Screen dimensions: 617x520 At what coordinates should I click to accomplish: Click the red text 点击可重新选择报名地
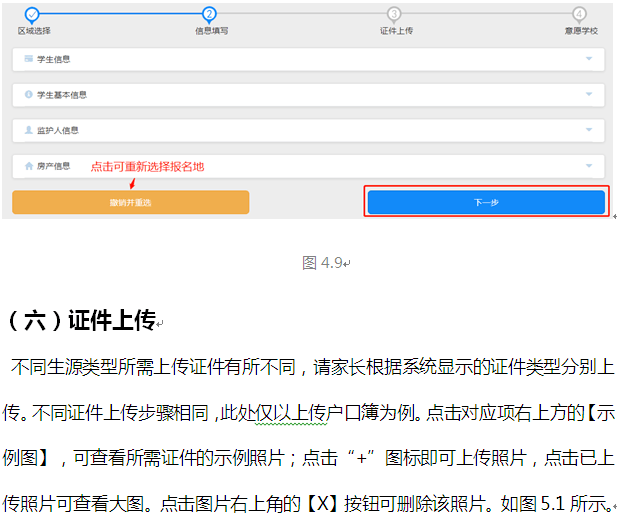[148, 167]
